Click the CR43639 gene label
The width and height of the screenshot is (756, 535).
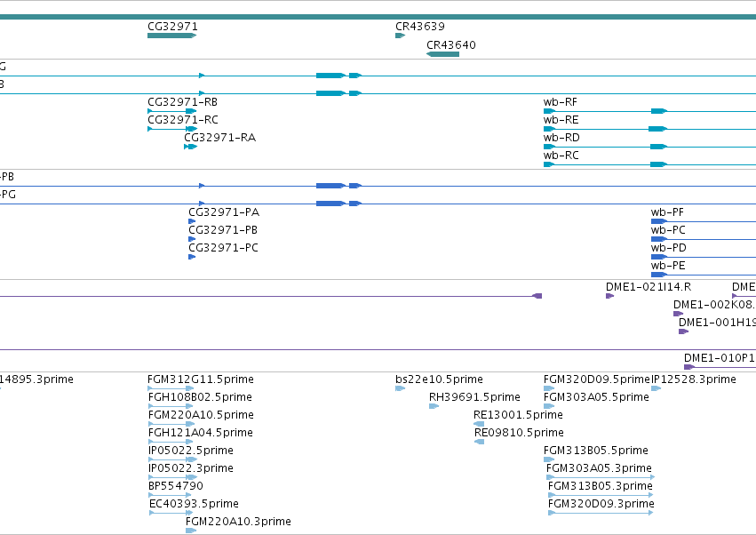coord(420,27)
